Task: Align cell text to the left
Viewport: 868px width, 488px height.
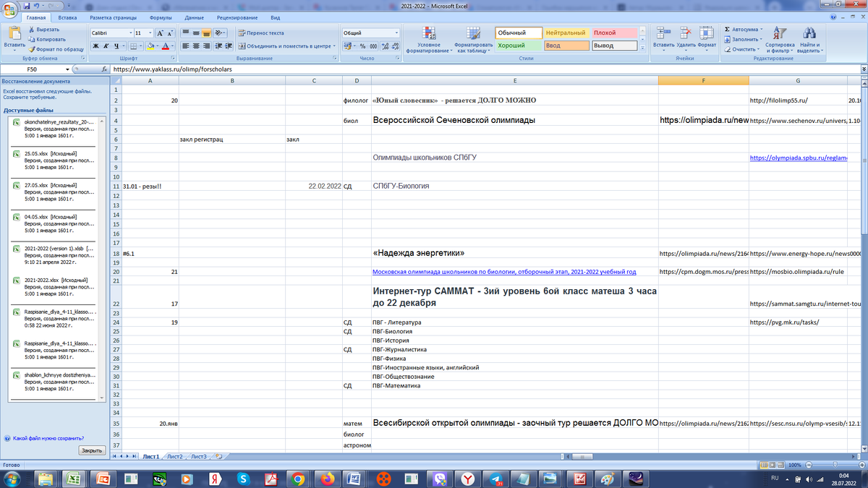Action: [185, 46]
